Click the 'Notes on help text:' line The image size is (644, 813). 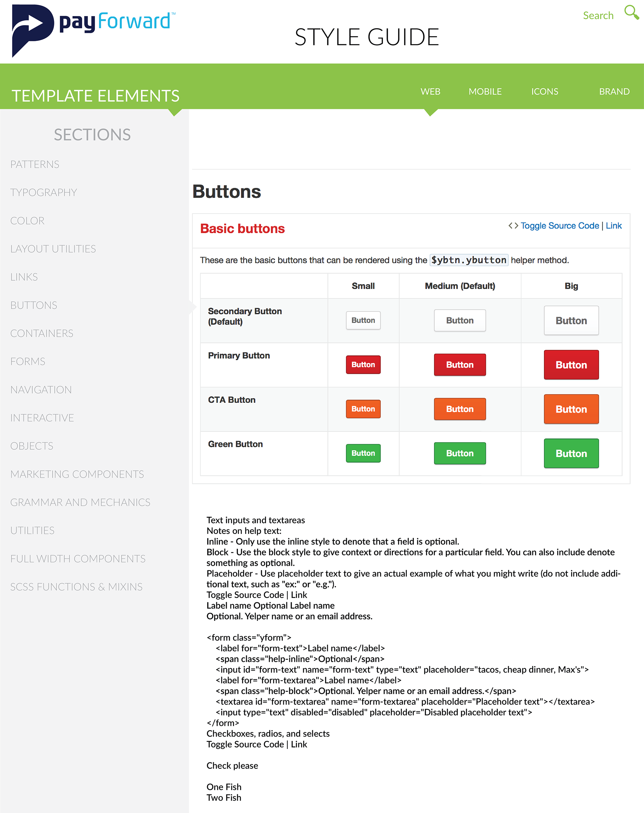(x=244, y=531)
